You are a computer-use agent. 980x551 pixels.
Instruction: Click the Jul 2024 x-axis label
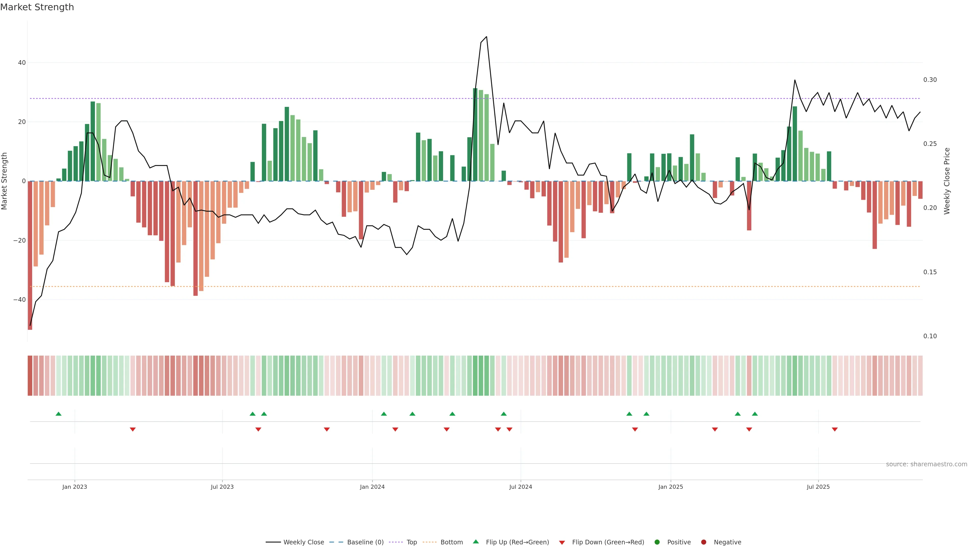point(520,487)
